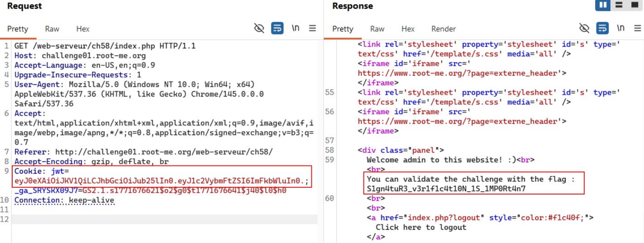The width and height of the screenshot is (644, 243).
Task: Click eye-slash icon in Response panel
Action: pos(584,28)
